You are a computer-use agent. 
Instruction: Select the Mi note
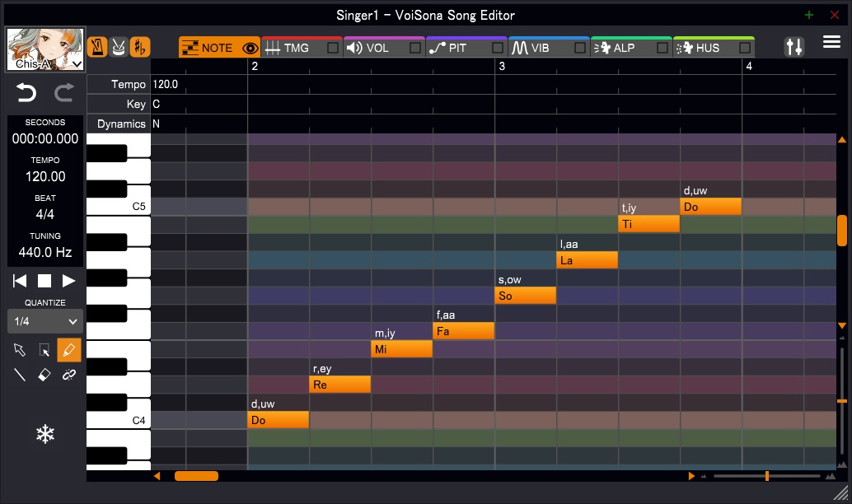click(401, 348)
